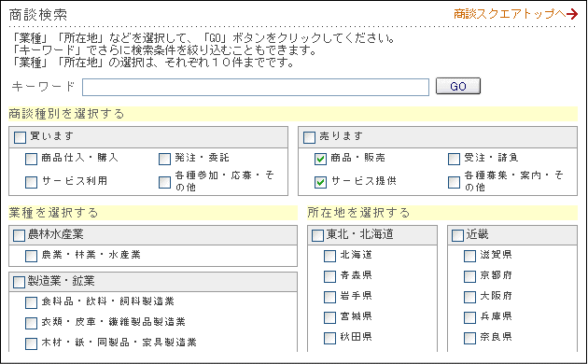Enable 発注・委託 checkbox
This screenshot has width=588, height=364.
pos(164,159)
